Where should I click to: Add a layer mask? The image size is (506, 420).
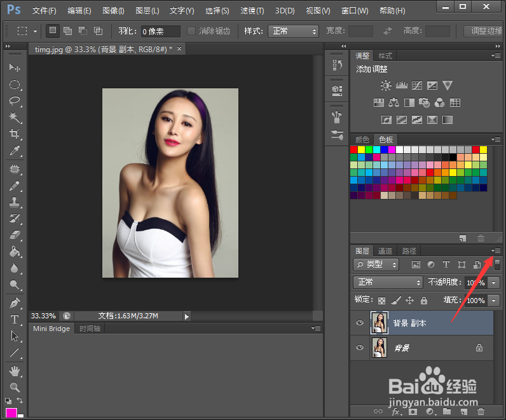click(413, 412)
